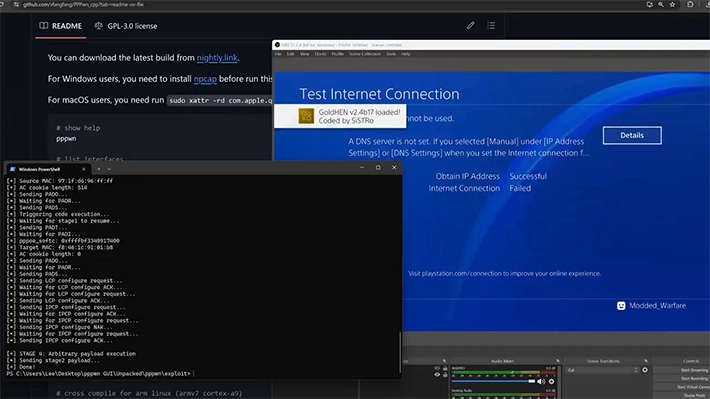Open OBS Profile menu
This screenshot has height=399, width=710.
[x=337, y=54]
